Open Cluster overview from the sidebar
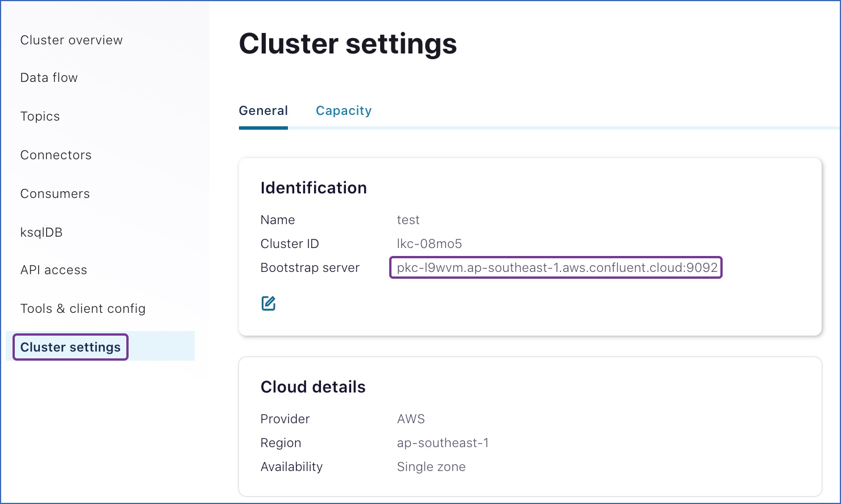 tap(71, 40)
